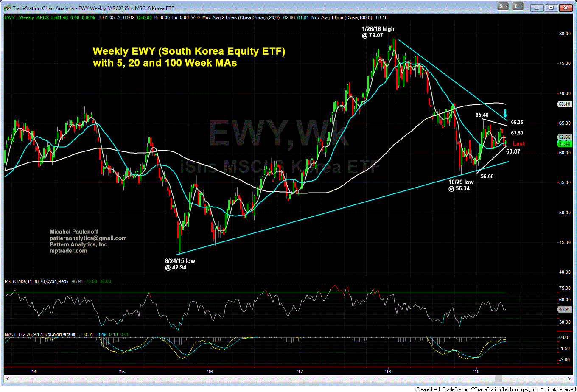Maximize the Chart Analysis window
The height and width of the screenshot is (392, 577).
(552, 7)
